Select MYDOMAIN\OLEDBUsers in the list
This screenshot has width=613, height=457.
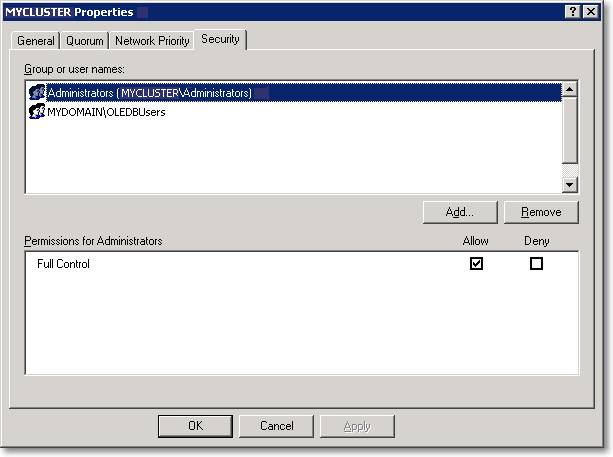click(x=106, y=112)
